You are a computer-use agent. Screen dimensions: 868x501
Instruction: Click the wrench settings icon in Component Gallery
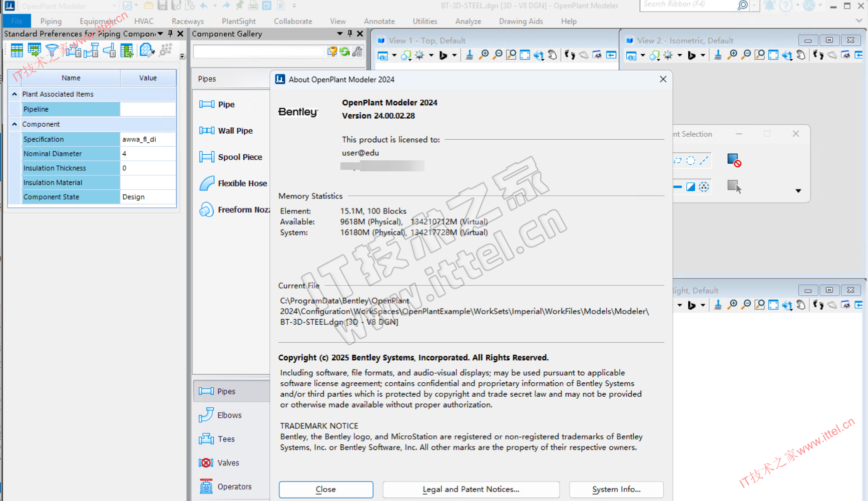[357, 52]
